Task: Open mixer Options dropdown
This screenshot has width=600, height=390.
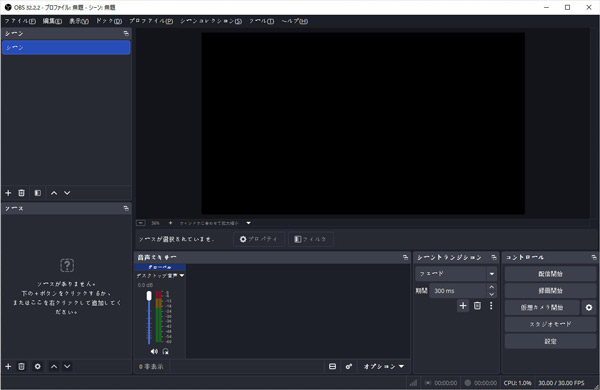Action: [x=384, y=366]
